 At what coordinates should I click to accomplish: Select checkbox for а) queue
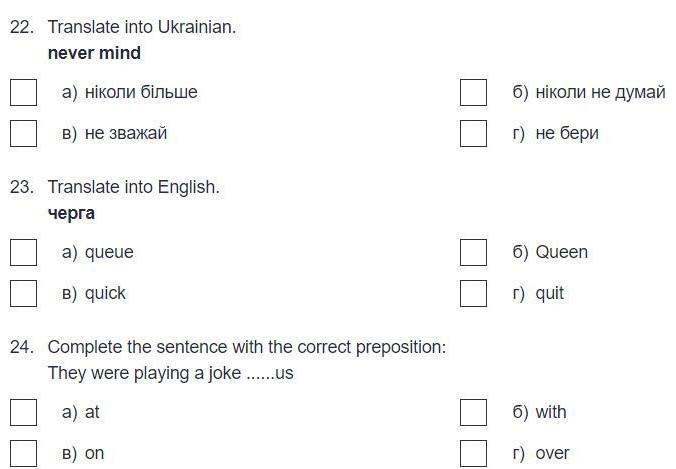[x=23, y=252]
